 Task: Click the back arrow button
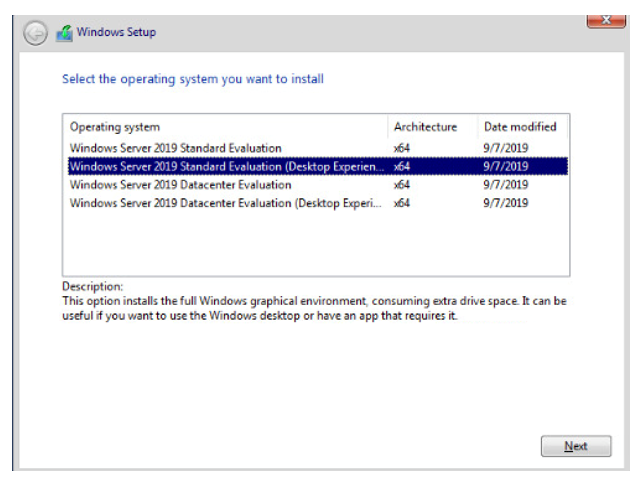[35, 33]
